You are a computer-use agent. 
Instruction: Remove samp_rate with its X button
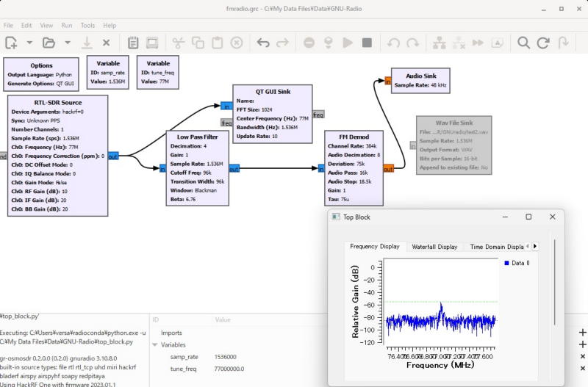coord(582,356)
